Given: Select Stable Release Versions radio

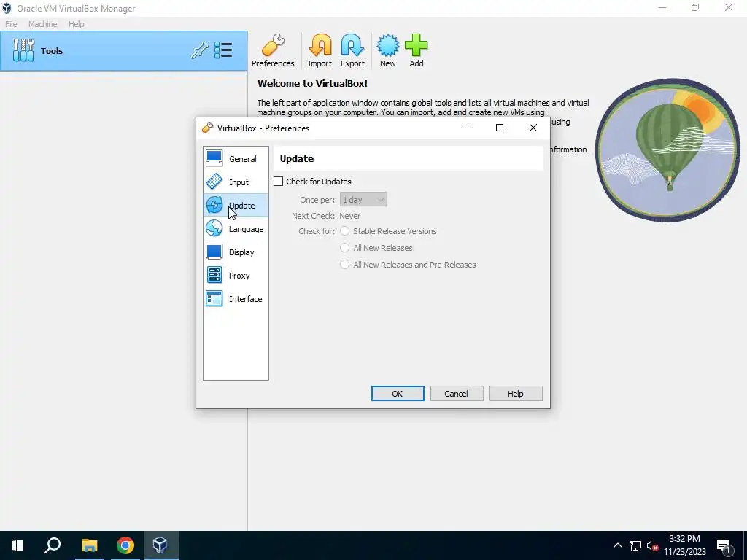Looking at the screenshot, I should click(x=344, y=231).
